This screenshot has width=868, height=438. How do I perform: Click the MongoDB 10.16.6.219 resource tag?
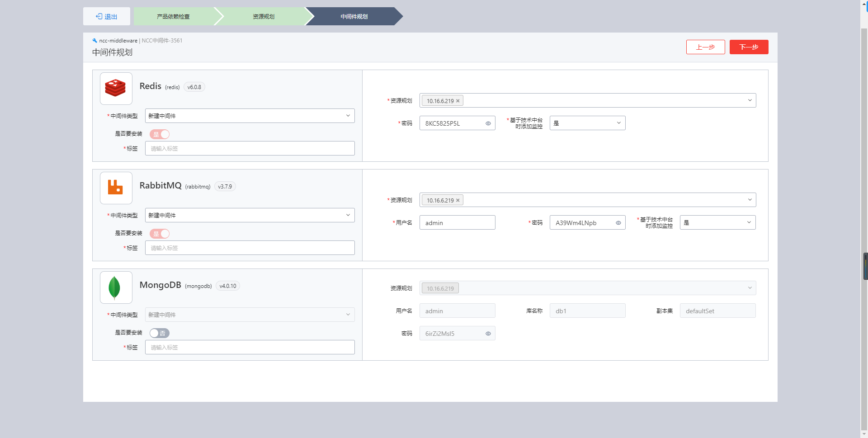point(440,288)
